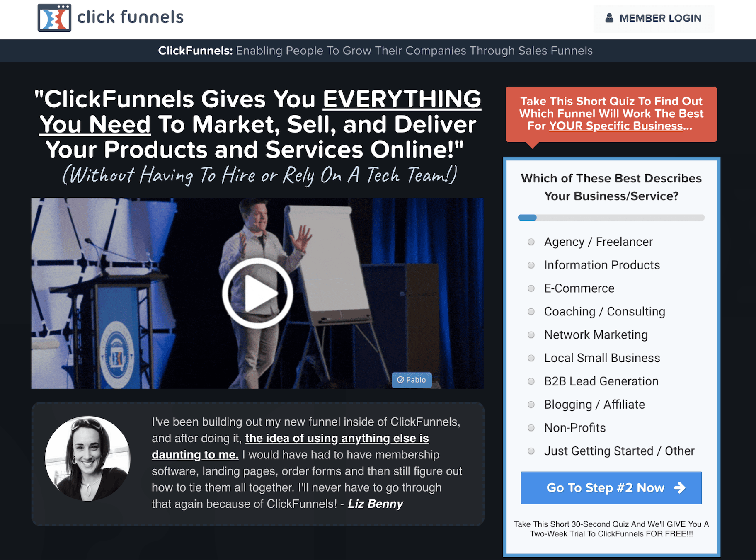Play the video with center play icon
Image resolution: width=756 pixels, height=560 pixels.
coord(257,293)
